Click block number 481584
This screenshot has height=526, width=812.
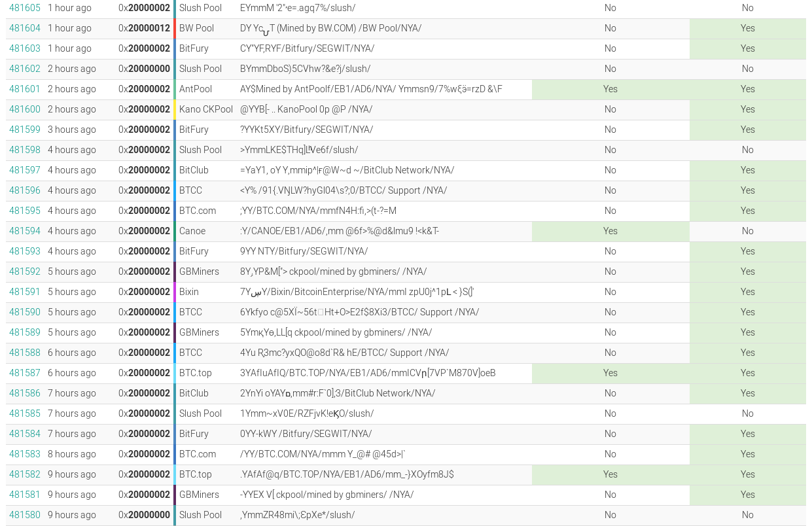click(x=25, y=434)
